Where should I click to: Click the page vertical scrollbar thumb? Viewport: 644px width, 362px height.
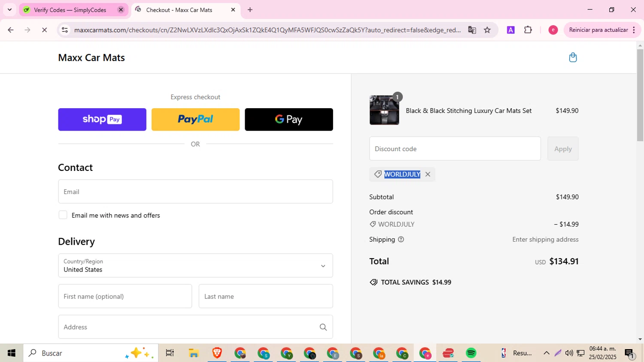click(x=640, y=95)
